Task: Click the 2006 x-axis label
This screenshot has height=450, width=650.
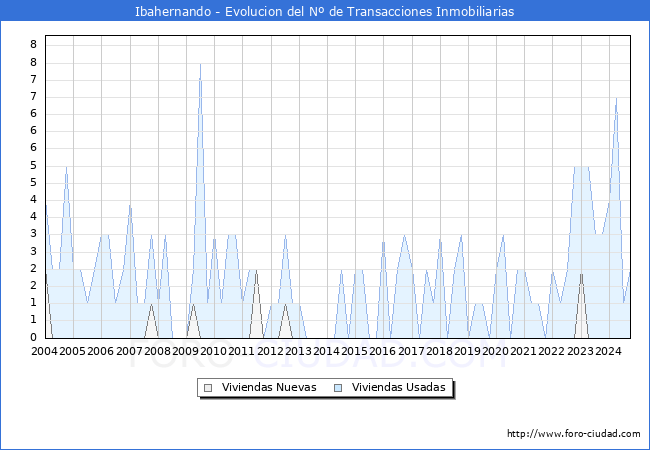Action: pyautogui.click(x=101, y=351)
